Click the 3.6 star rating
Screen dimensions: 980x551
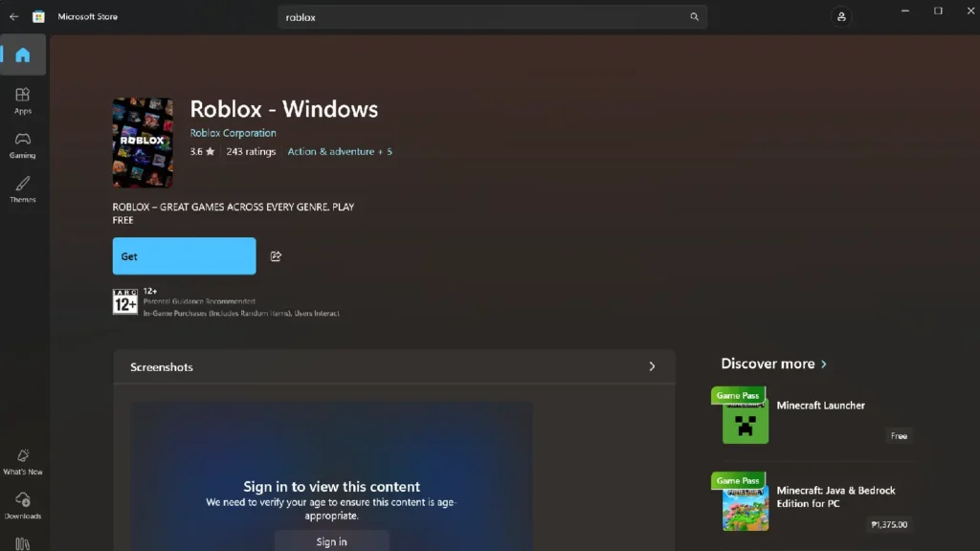pyautogui.click(x=202, y=152)
